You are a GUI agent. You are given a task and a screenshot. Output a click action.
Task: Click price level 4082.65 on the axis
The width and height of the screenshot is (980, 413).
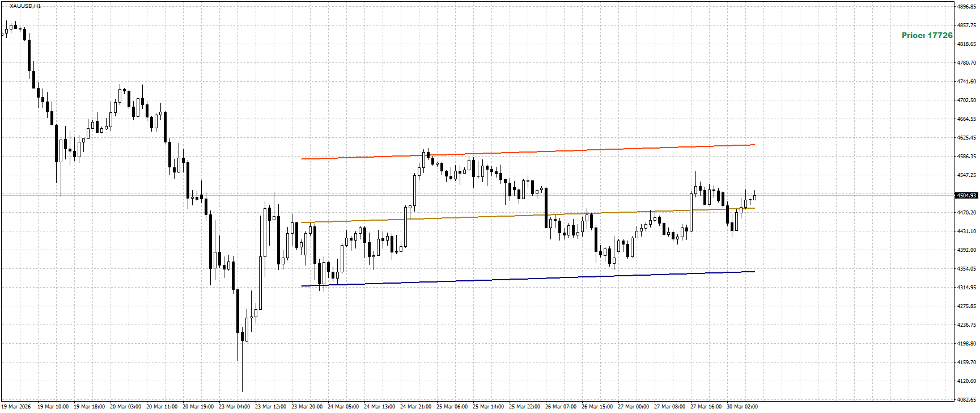(966, 400)
